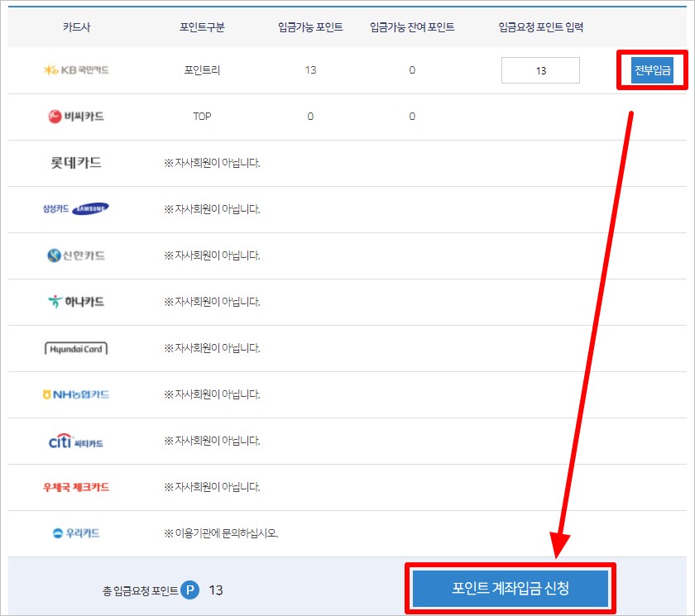This screenshot has height=616, width=695.
Task: Click the NH농협카드 logo icon
Action: point(74,394)
